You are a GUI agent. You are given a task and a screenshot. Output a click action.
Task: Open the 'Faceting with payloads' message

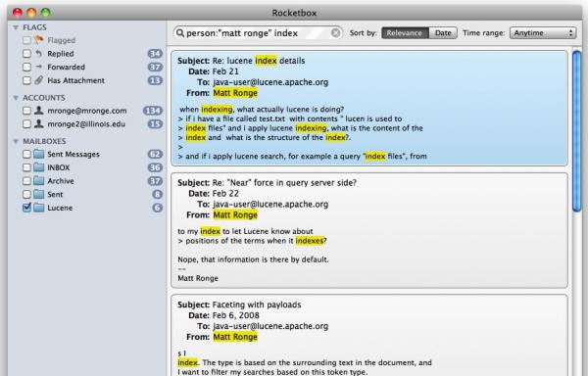tap(369, 336)
